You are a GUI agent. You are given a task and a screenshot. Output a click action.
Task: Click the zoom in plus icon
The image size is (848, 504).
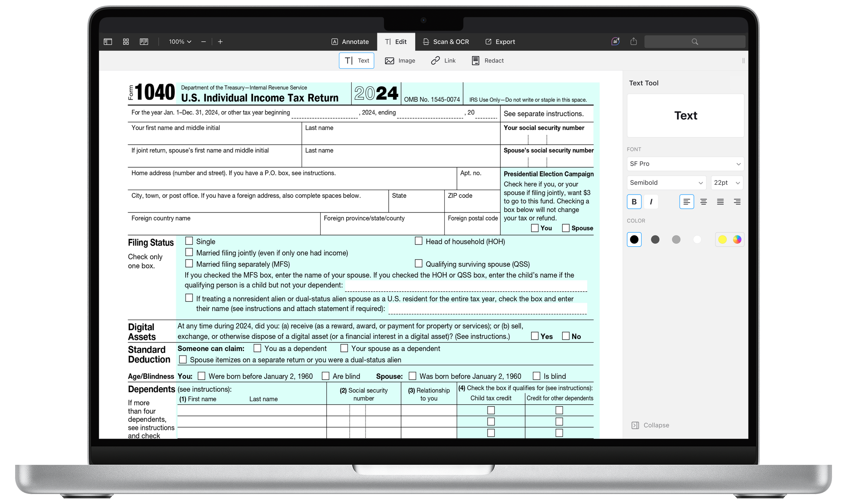click(220, 42)
